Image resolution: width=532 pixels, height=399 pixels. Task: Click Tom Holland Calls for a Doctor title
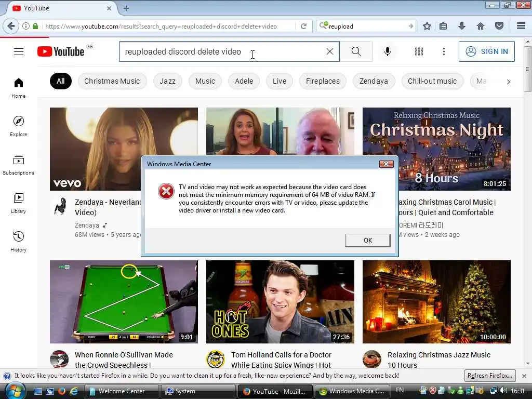click(x=281, y=360)
